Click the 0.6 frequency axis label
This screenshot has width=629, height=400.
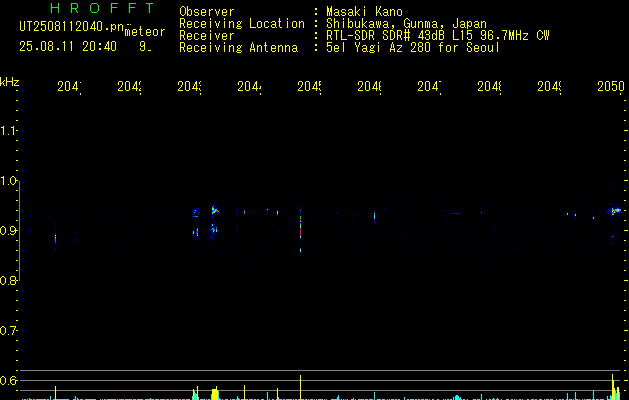click(8, 380)
